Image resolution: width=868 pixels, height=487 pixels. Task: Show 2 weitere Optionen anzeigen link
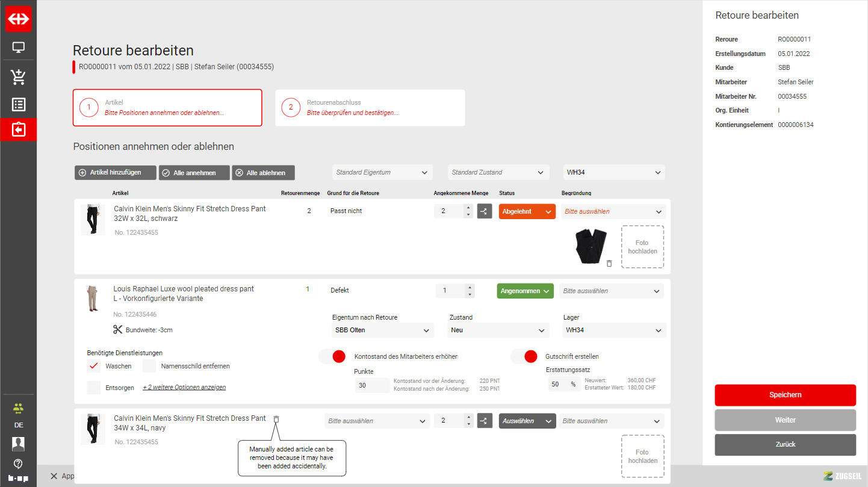pyautogui.click(x=184, y=388)
